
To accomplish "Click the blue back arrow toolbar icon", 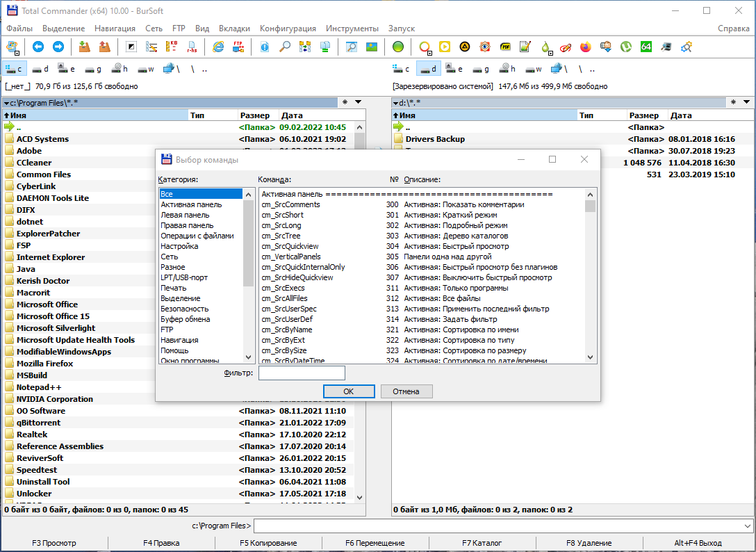I will coord(38,47).
